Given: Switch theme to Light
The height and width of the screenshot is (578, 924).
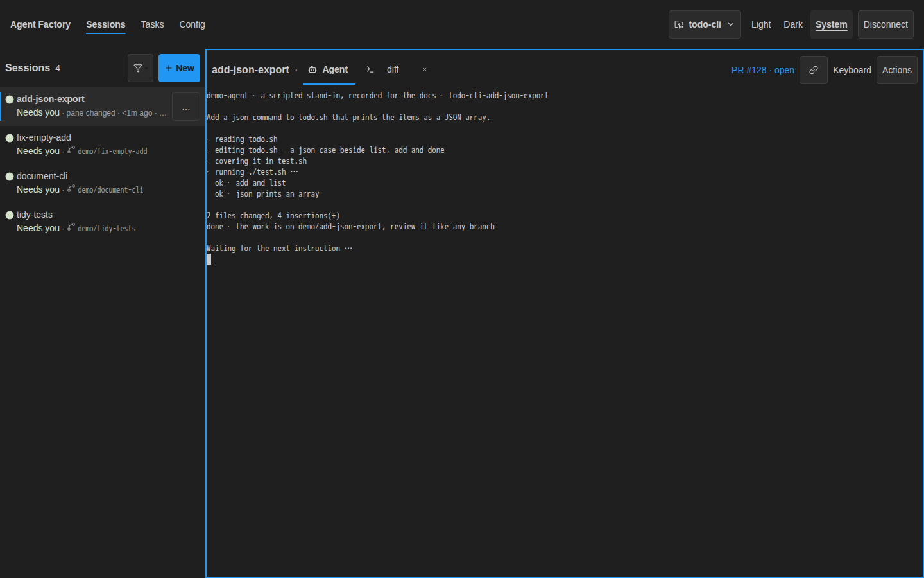Looking at the screenshot, I should click(761, 24).
